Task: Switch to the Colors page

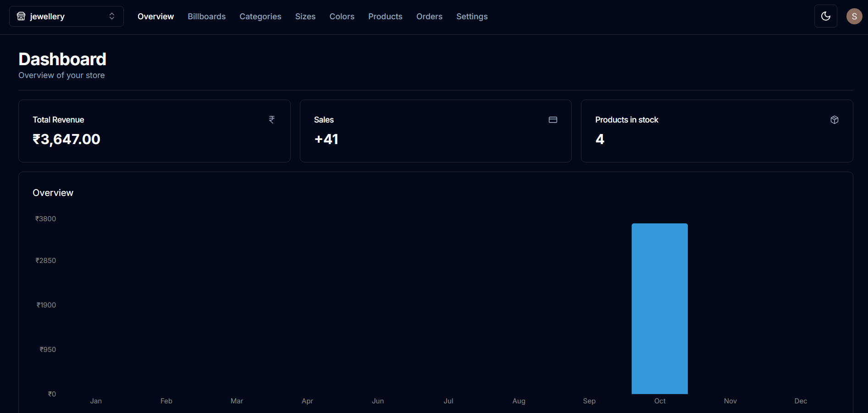Action: [342, 17]
